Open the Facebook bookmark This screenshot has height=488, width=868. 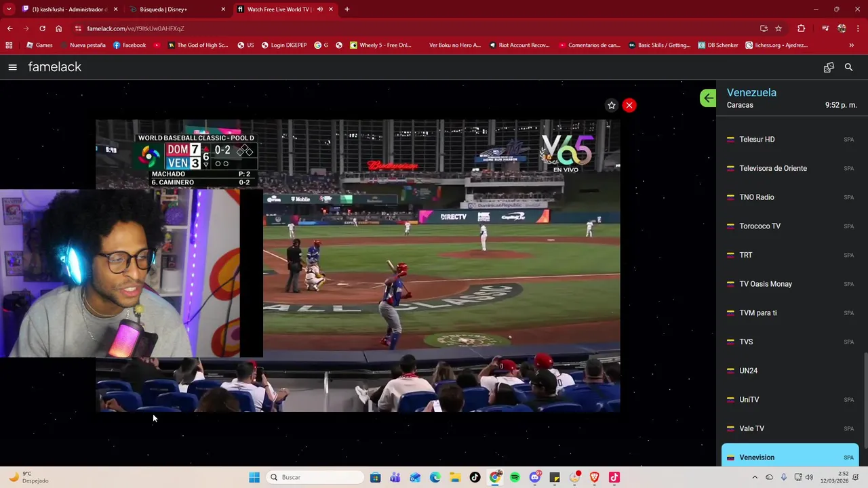(x=130, y=45)
